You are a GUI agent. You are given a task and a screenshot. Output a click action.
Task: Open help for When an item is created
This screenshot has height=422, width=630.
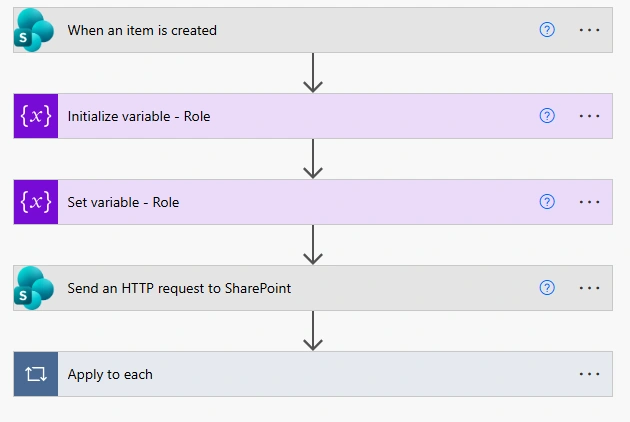(547, 30)
